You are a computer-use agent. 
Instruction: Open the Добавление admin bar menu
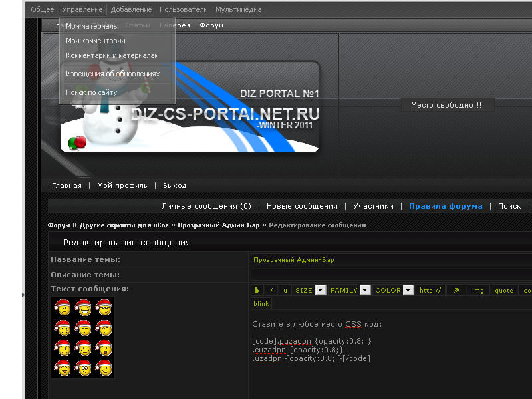click(x=131, y=9)
